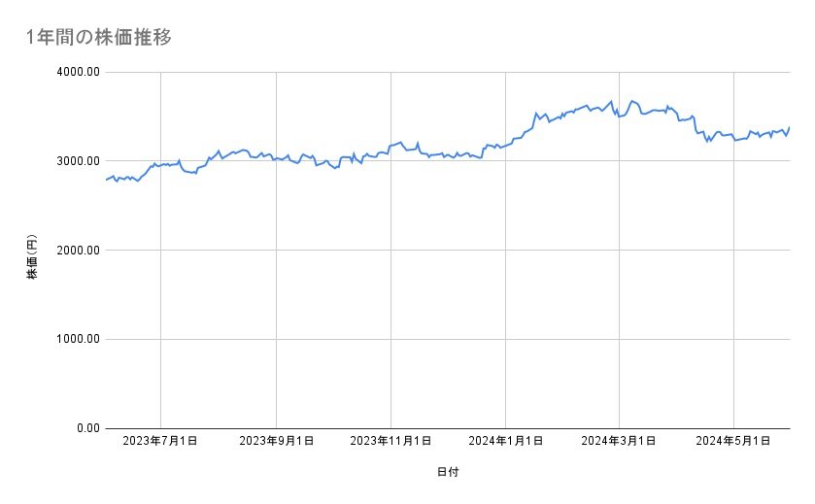Click the right end of the price line
This screenshot has height=504, width=815.
[x=789, y=127]
